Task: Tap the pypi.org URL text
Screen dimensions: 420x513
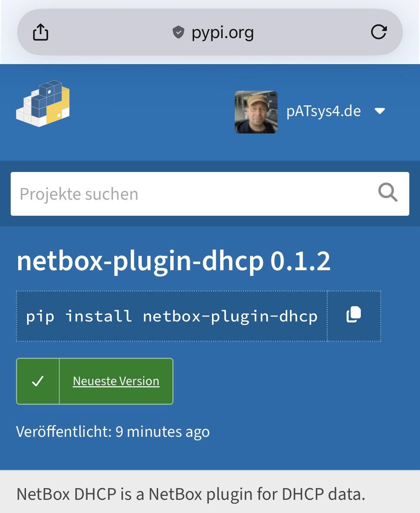Action: (223, 33)
